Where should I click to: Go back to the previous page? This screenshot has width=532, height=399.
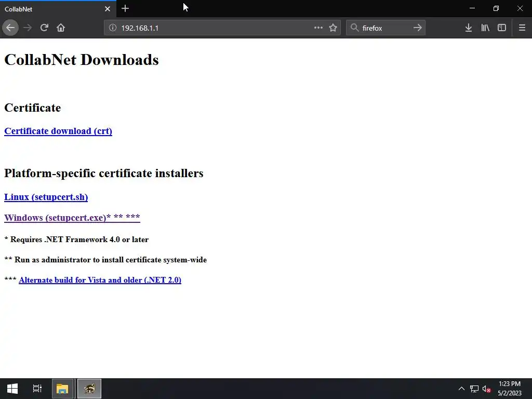[x=10, y=28]
